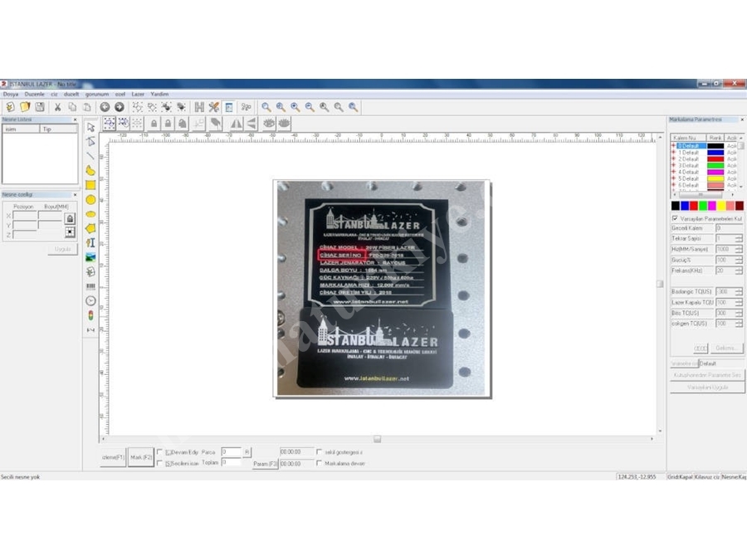Create a new file from the toolbar

click(x=10, y=107)
